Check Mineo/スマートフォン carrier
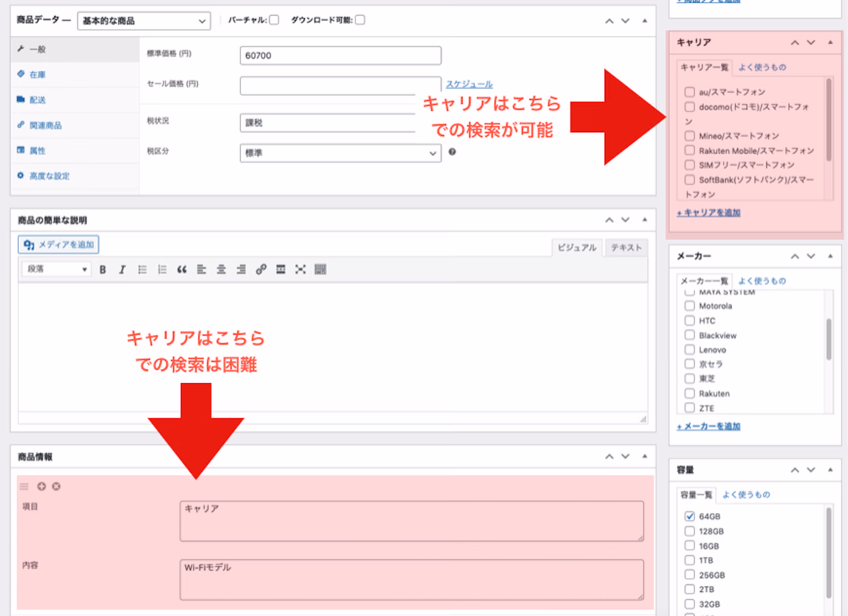This screenshot has height=616, width=848. click(689, 136)
